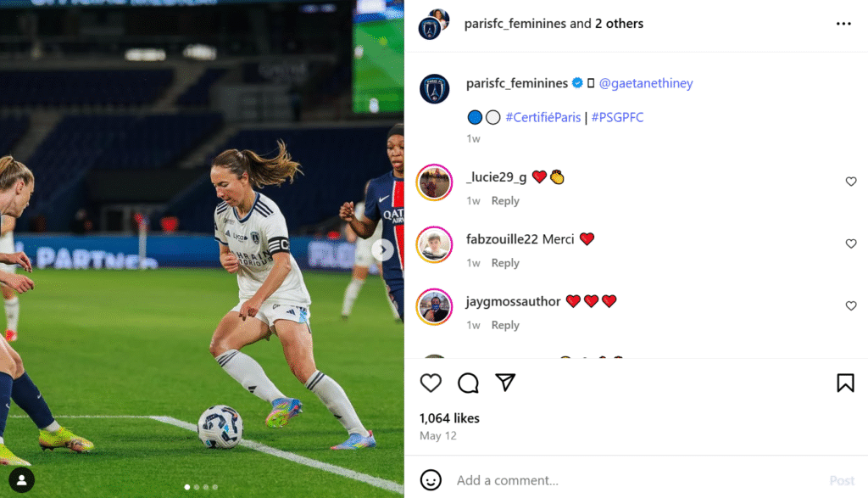Open the #CertifiéParis hashtag
The width and height of the screenshot is (868, 498).
(x=542, y=117)
